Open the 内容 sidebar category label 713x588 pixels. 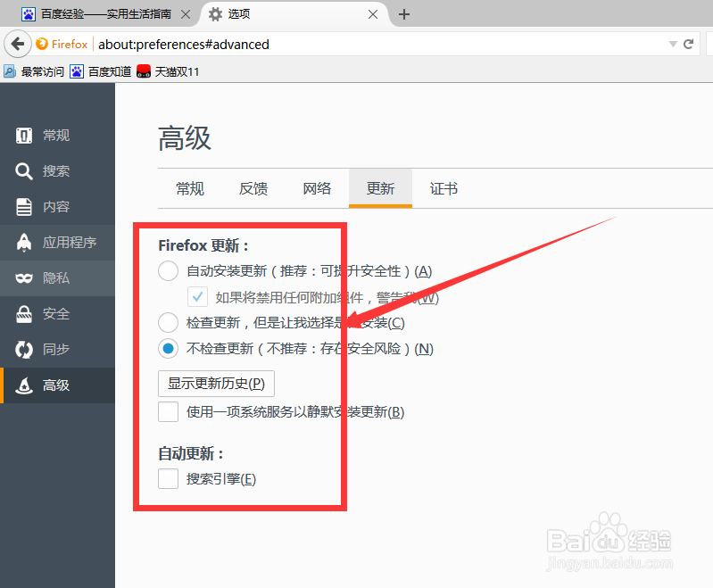[x=56, y=206]
